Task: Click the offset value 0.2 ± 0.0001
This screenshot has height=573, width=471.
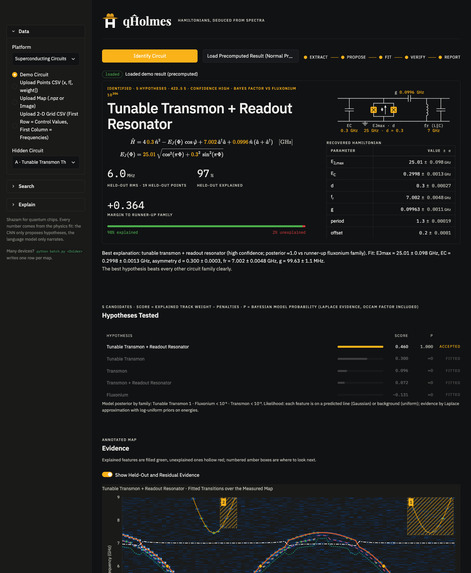Action: [x=435, y=233]
